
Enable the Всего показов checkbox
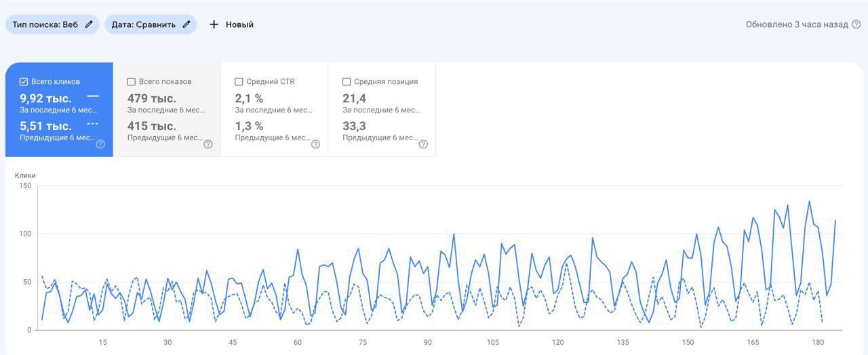[x=132, y=81]
